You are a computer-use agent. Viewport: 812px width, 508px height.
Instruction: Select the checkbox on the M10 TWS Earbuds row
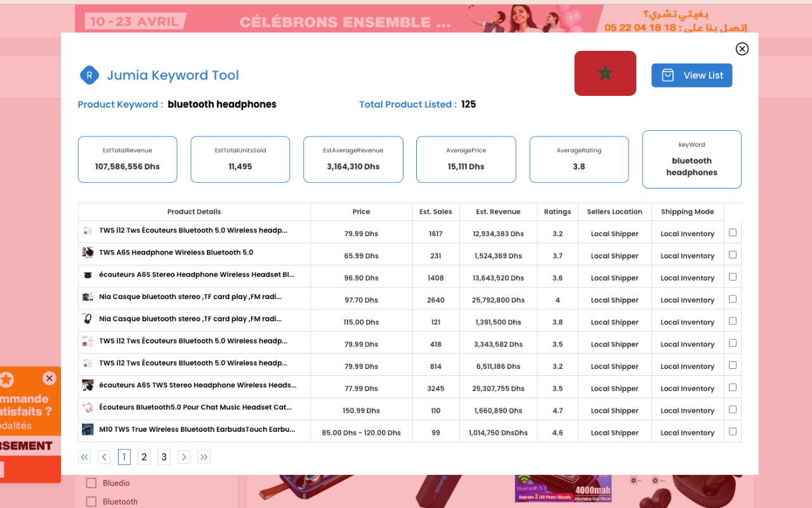(x=732, y=431)
